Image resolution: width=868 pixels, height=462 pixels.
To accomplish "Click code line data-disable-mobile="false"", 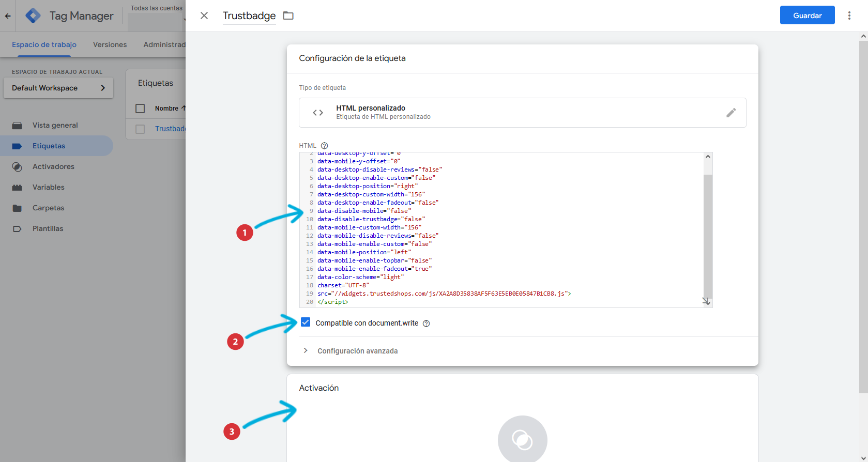I will pos(364,211).
